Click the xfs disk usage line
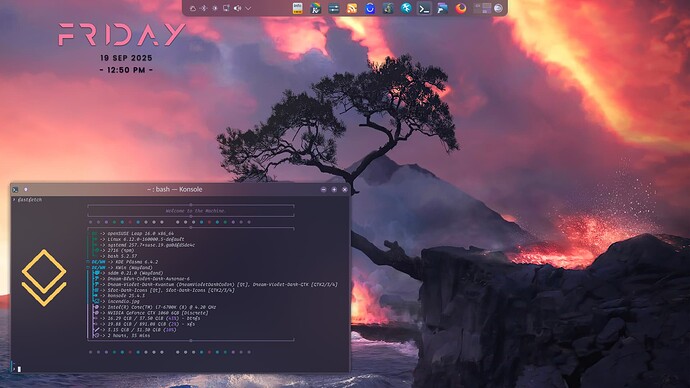 pyautogui.click(x=151, y=324)
